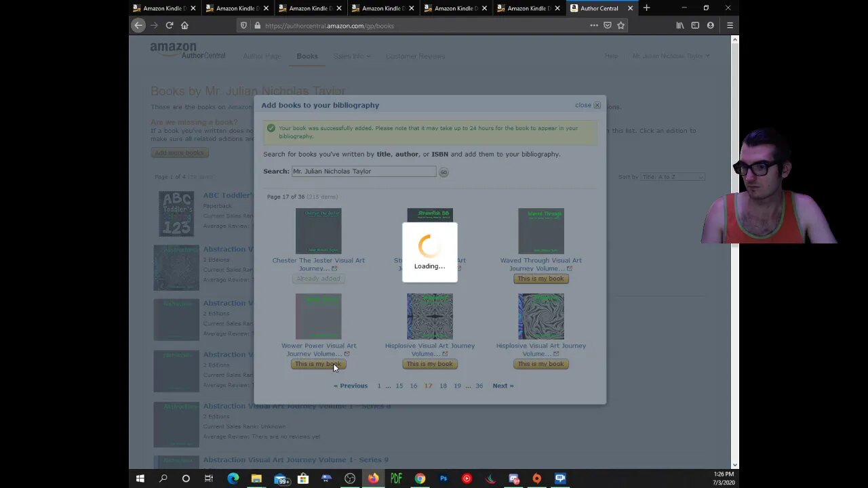The height and width of the screenshot is (488, 868).
Task: Go to the Next results page
Action: (x=503, y=386)
